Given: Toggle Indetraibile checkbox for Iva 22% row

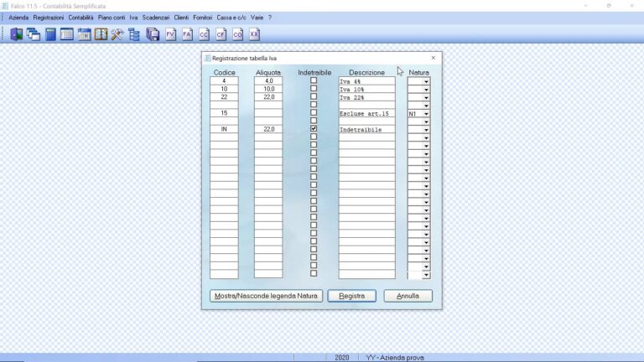Looking at the screenshot, I should click(314, 96).
